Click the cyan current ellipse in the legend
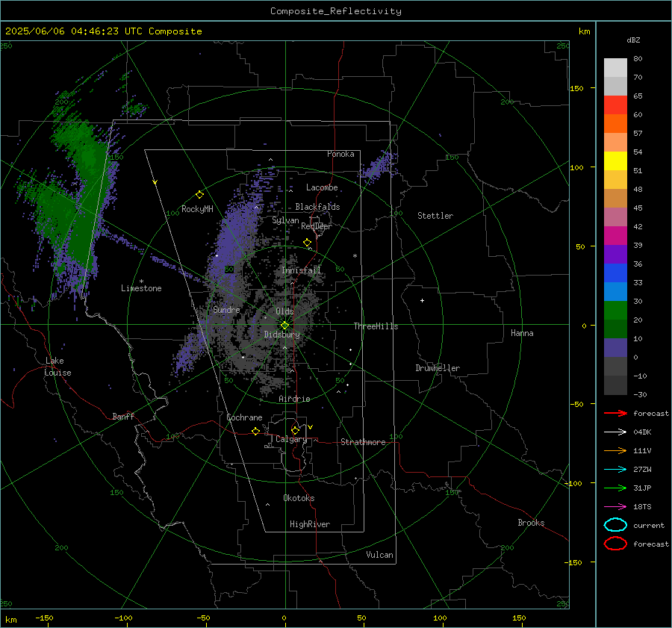This screenshot has height=628, width=672. [615, 525]
